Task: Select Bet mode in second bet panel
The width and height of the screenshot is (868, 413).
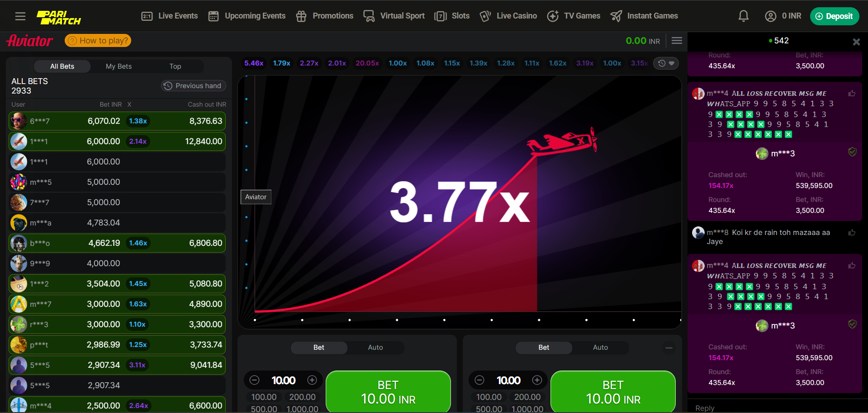Action: point(544,347)
